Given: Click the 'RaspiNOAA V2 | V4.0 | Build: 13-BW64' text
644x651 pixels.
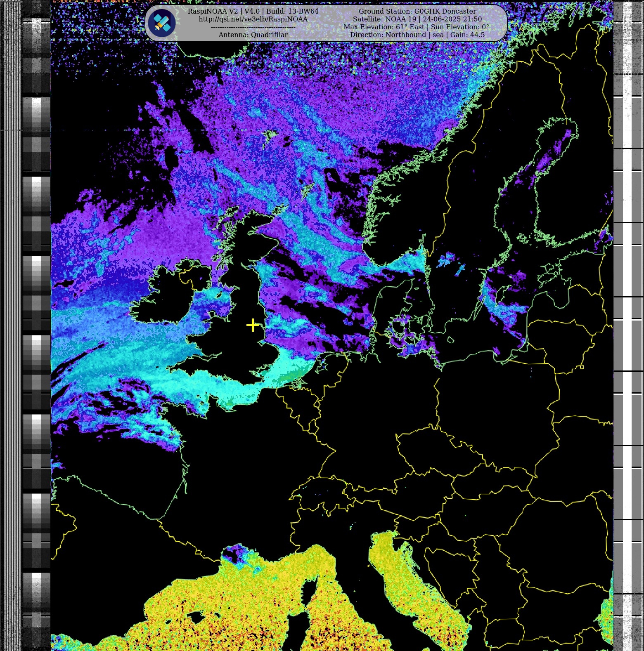Looking at the screenshot, I should click(253, 11).
